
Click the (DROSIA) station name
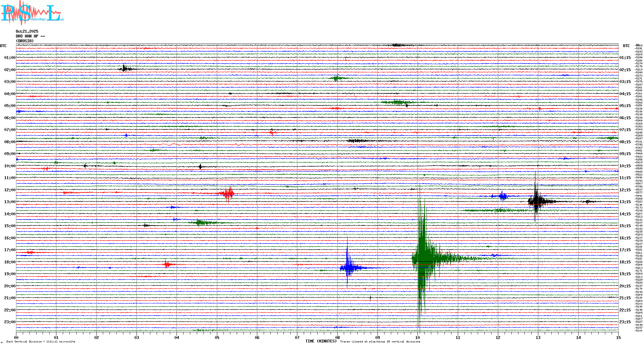tap(25, 41)
